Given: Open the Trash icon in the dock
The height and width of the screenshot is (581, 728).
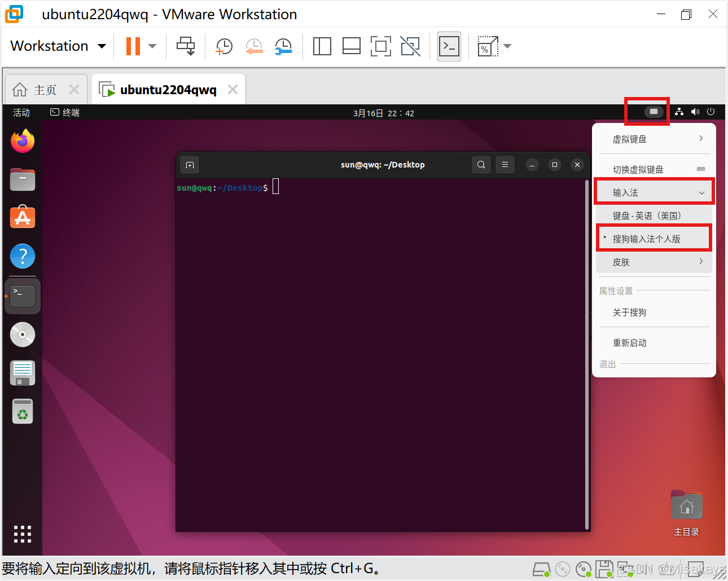Looking at the screenshot, I should (x=23, y=411).
